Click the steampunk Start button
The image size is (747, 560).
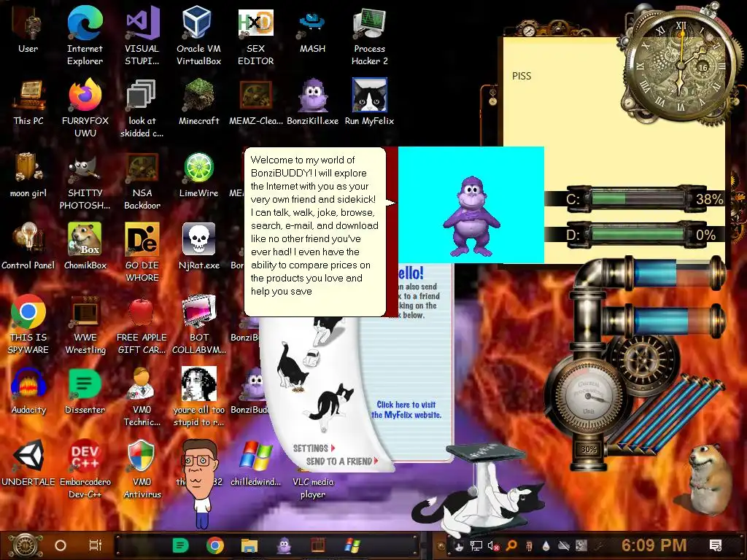coord(26,545)
